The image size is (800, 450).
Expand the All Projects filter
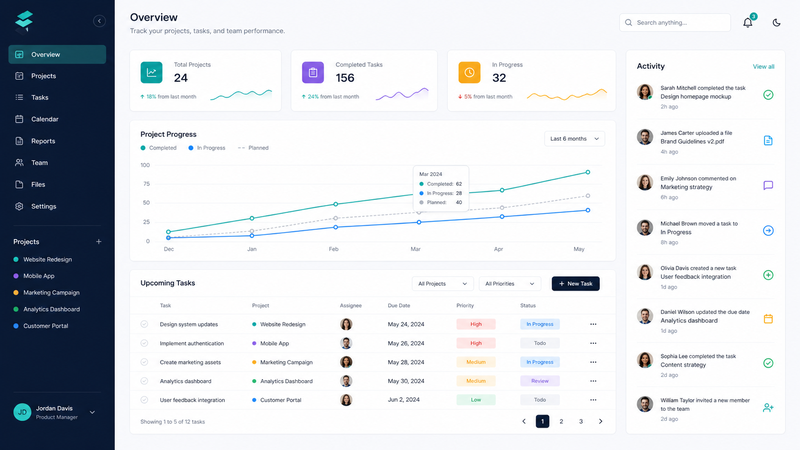442,284
